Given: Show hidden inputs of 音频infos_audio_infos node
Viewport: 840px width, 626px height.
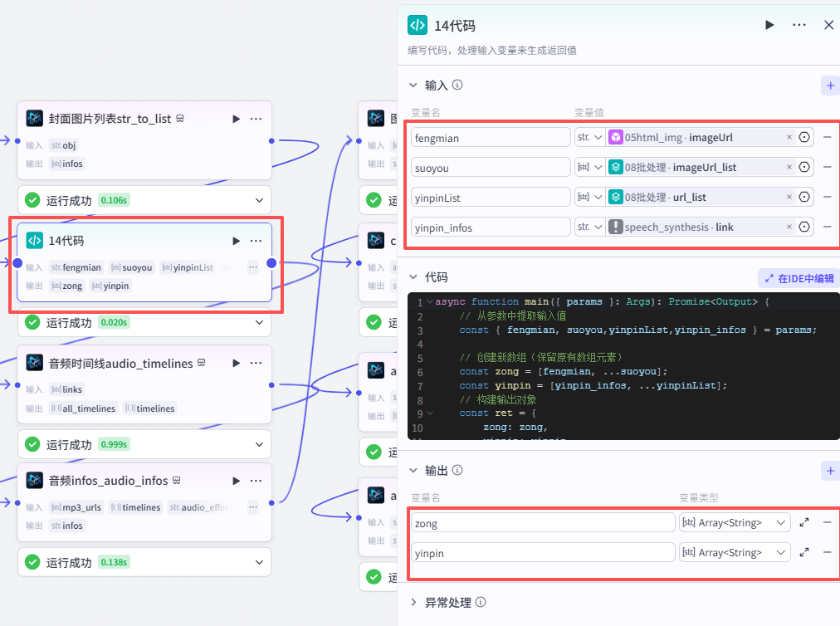Looking at the screenshot, I should [253, 507].
